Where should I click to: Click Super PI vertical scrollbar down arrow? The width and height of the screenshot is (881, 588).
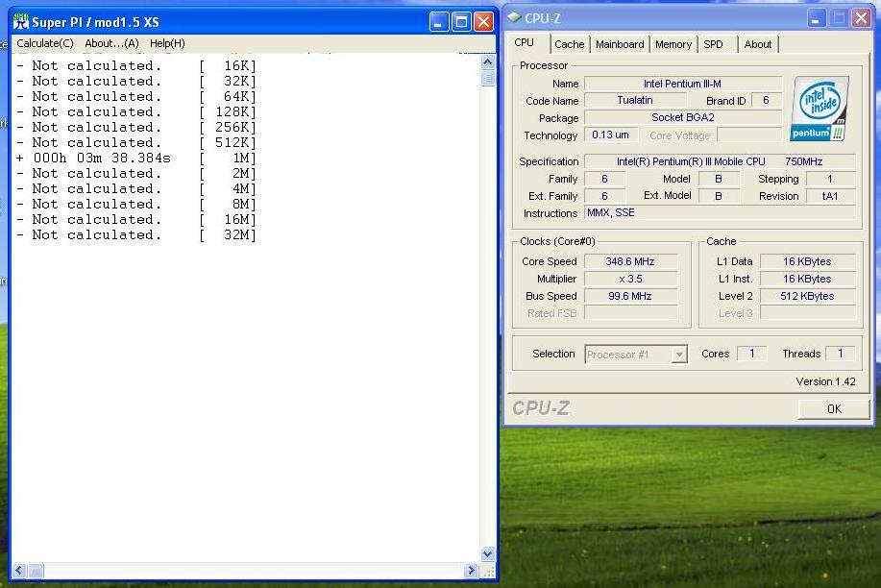[488, 553]
